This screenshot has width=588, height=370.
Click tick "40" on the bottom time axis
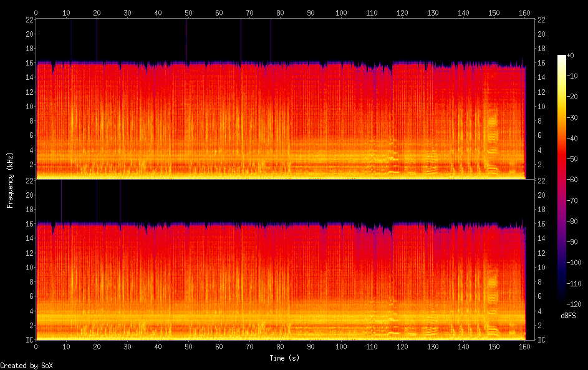[158, 347]
